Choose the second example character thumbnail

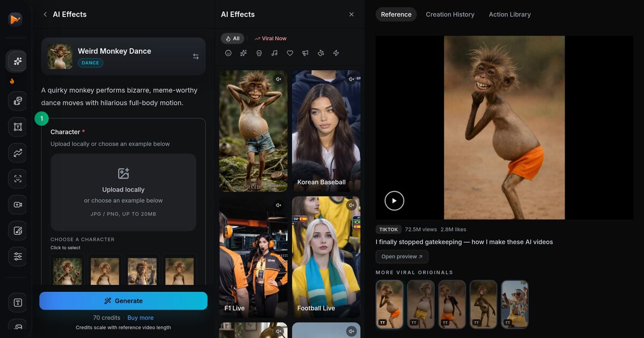[105, 270]
